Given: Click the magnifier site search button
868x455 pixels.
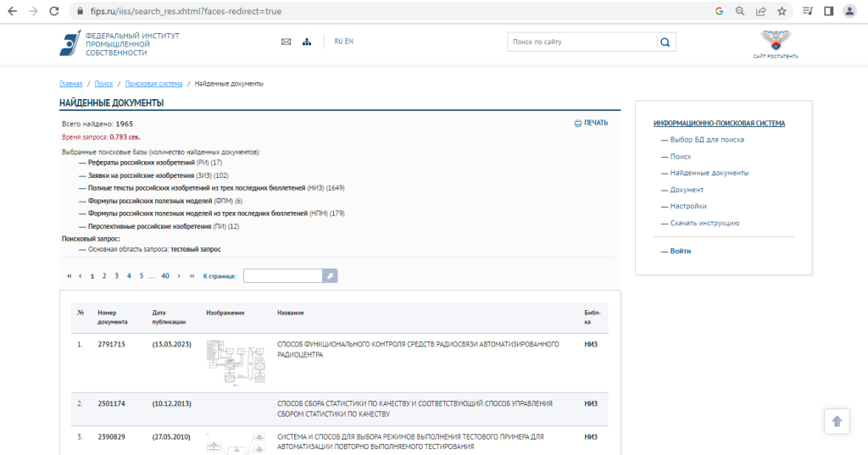Looking at the screenshot, I should coord(665,42).
